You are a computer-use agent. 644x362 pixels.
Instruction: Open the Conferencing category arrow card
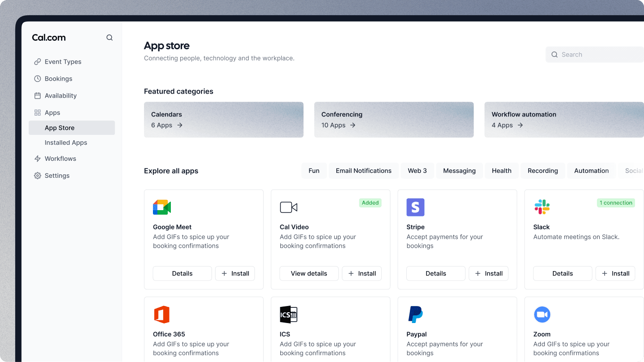(x=394, y=120)
